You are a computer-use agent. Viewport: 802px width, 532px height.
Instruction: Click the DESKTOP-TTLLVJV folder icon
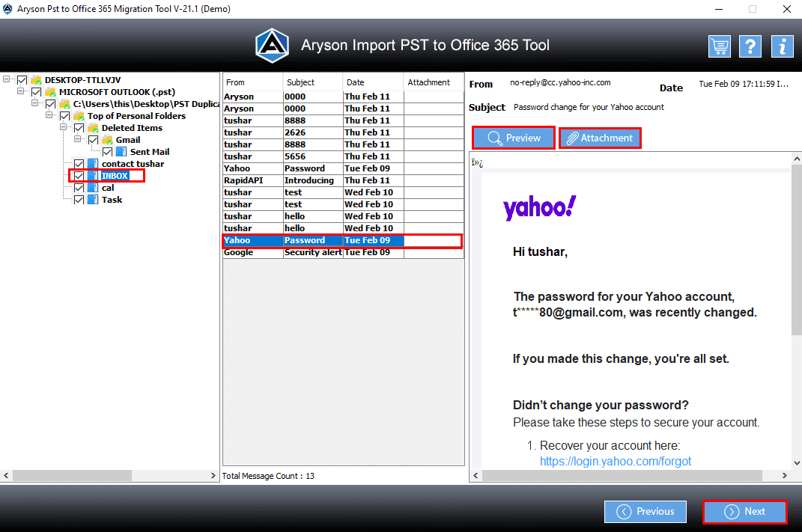point(36,80)
